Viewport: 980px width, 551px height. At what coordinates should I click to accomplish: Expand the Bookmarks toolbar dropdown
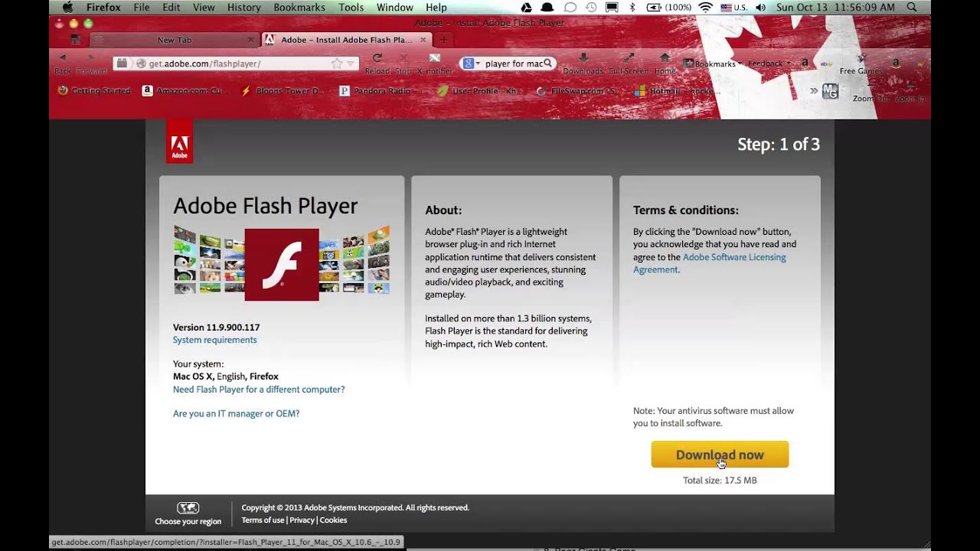pos(712,64)
